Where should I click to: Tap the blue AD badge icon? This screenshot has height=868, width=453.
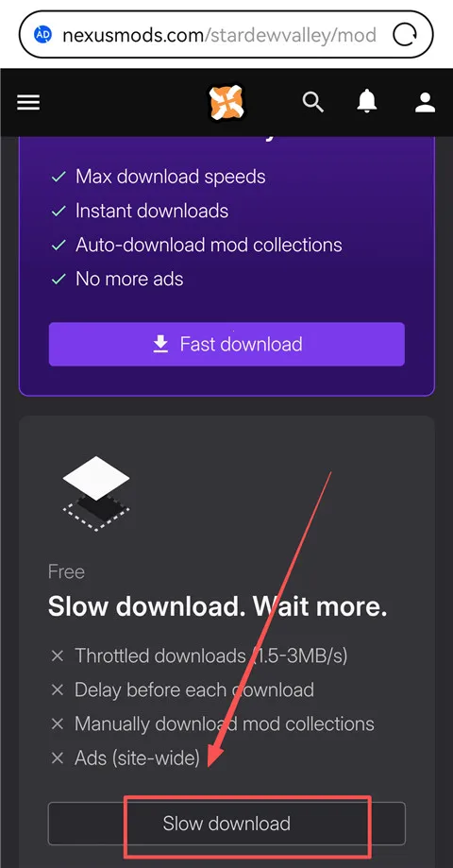tap(42, 36)
